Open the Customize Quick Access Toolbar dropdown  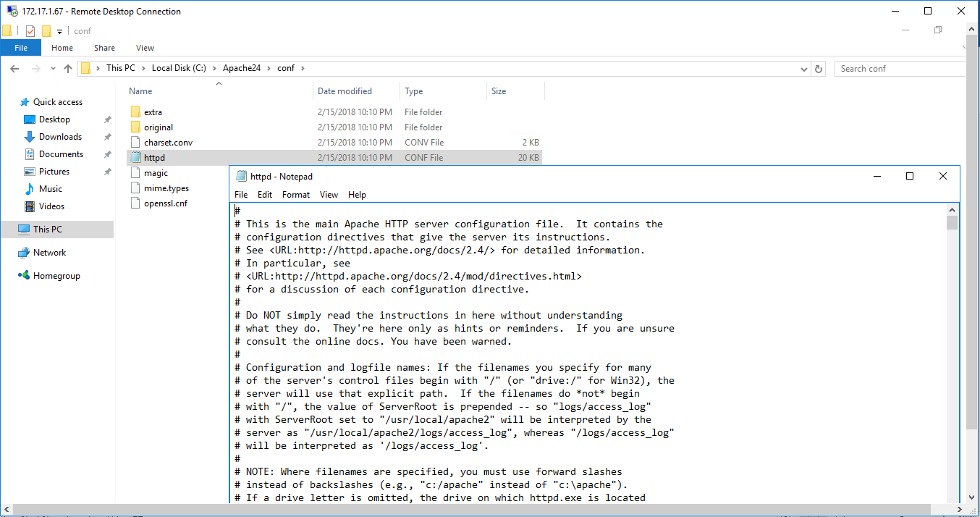(60, 32)
